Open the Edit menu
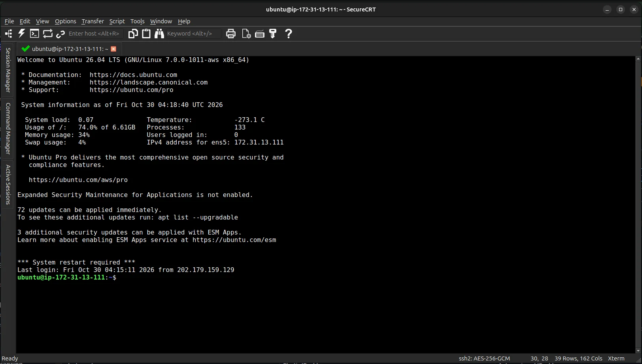This screenshot has height=364, width=642. click(x=25, y=21)
